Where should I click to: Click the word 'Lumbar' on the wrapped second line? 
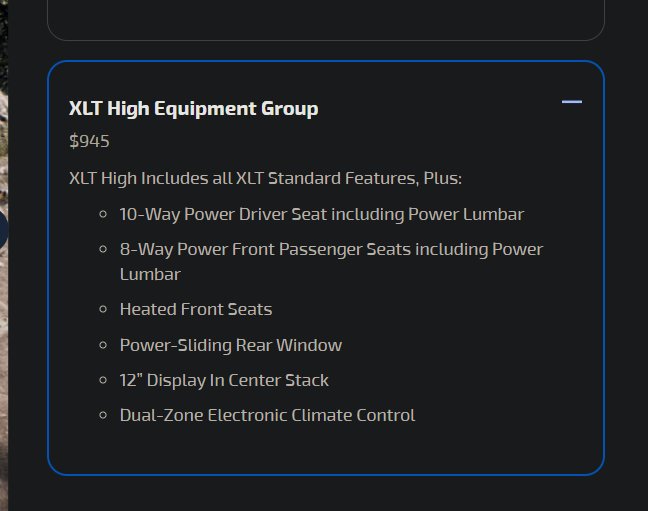point(150,275)
